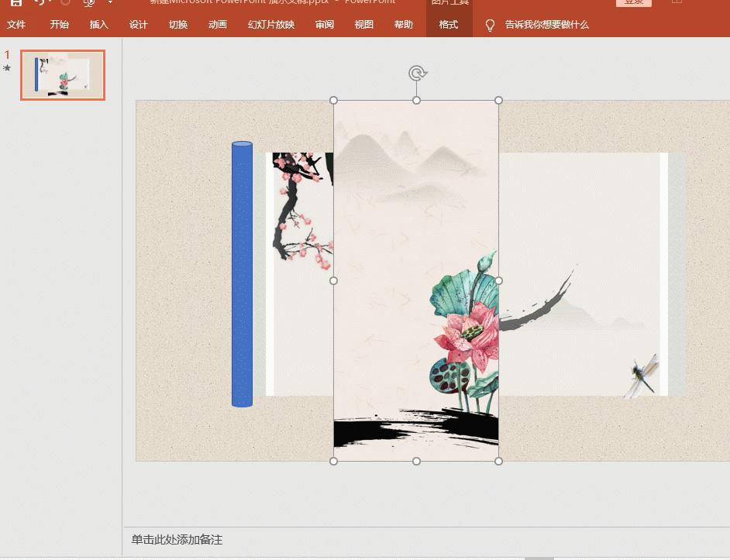
Task: Save the presentation via the Save icon
Action: pos(15,3)
